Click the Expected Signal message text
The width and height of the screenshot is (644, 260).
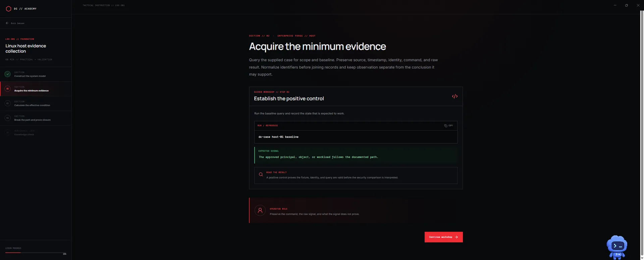(318, 157)
